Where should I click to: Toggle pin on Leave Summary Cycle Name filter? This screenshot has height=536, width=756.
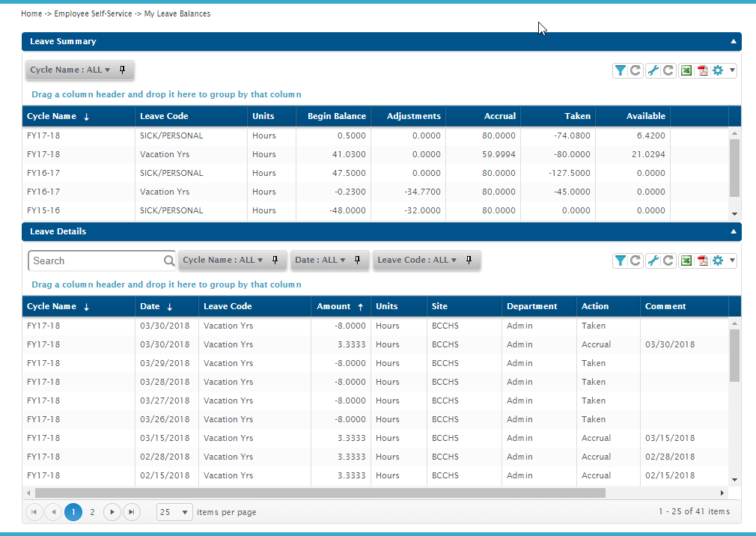tap(123, 70)
